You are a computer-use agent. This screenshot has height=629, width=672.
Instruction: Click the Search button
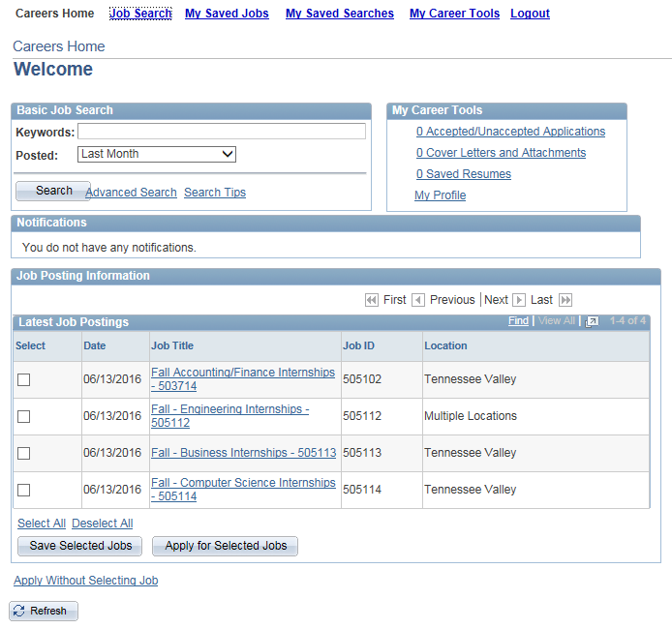53,191
